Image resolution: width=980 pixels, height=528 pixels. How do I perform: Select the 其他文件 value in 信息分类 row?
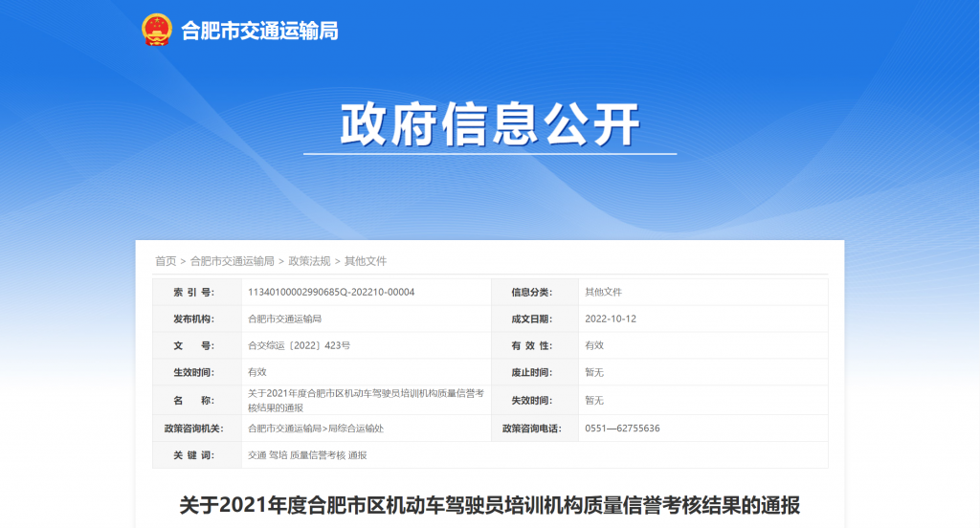click(x=603, y=292)
